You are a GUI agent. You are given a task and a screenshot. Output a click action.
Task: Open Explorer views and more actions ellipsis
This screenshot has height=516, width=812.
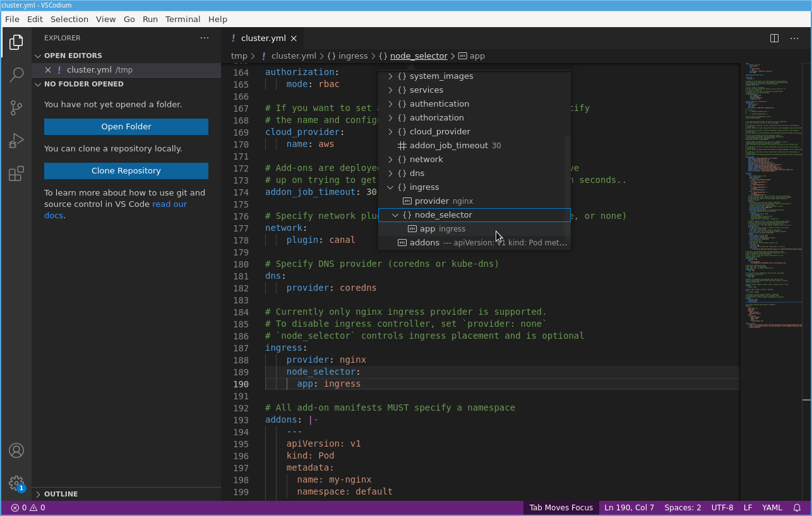(x=205, y=38)
